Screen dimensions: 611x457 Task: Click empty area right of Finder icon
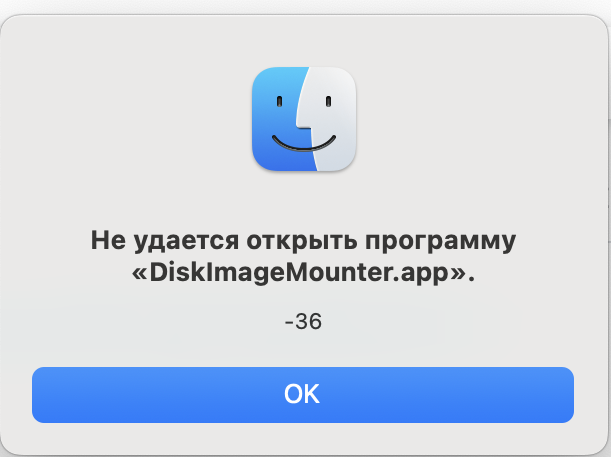[x=475, y=119]
